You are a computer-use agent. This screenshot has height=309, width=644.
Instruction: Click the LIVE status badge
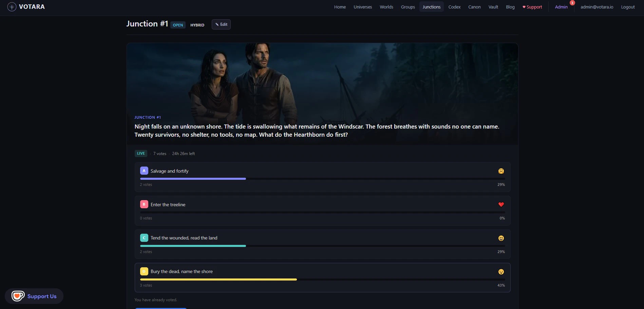point(141,154)
